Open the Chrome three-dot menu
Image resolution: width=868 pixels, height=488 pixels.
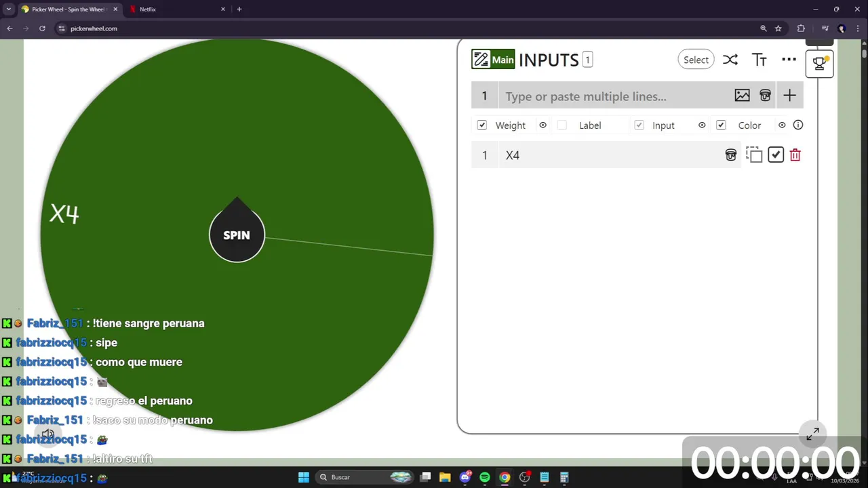[859, 28]
